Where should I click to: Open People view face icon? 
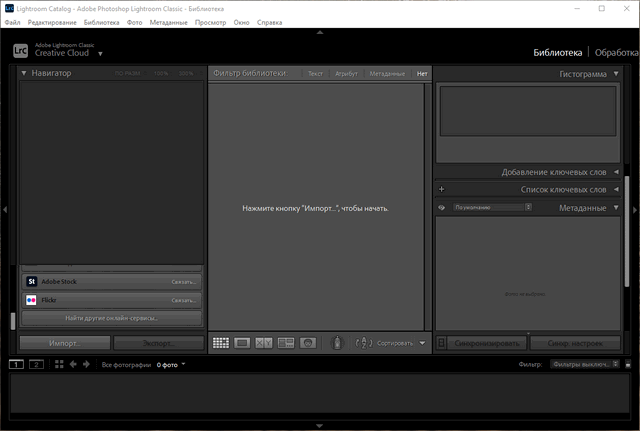pyautogui.click(x=308, y=343)
